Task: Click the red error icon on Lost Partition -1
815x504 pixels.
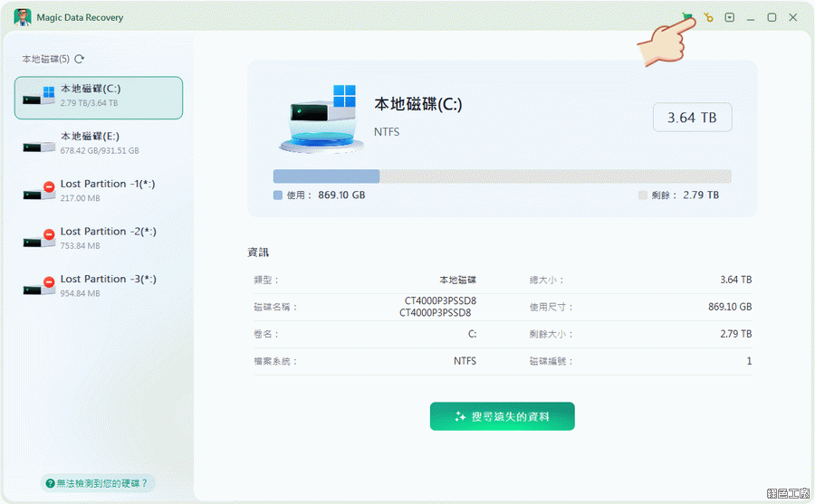Action: click(x=49, y=186)
